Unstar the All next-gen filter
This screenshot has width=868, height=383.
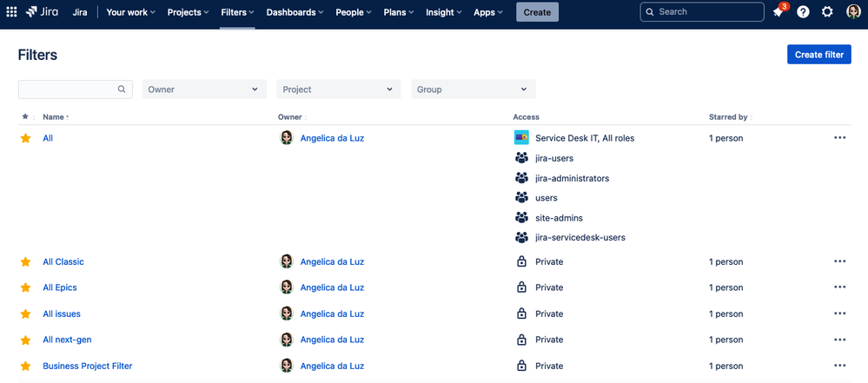[x=25, y=340]
